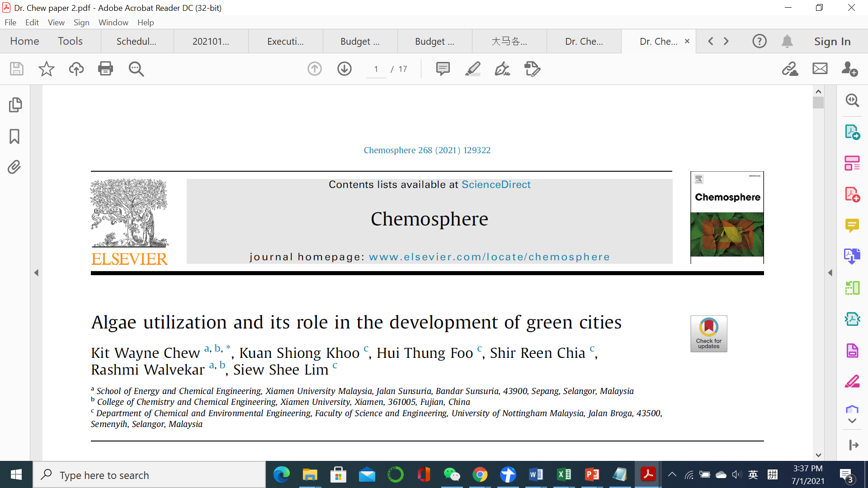Select the Highlight text pen tool
Viewport: 868px width, 488px height.
coord(472,69)
